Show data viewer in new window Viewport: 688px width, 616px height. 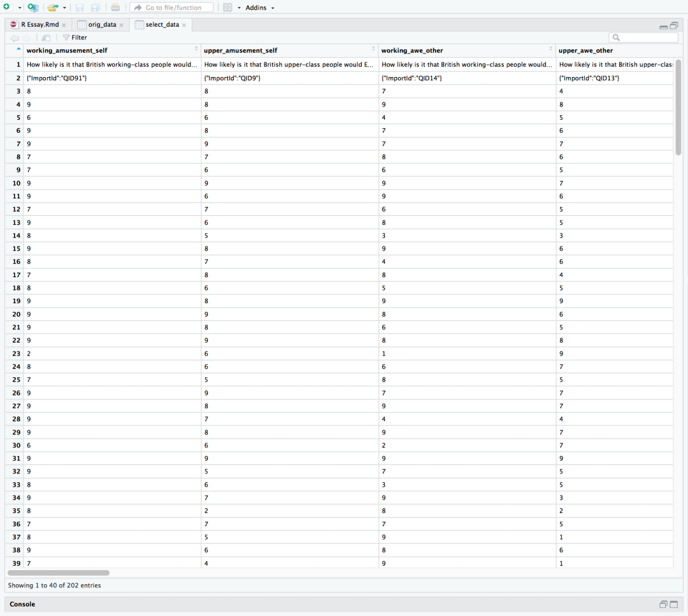(x=46, y=38)
